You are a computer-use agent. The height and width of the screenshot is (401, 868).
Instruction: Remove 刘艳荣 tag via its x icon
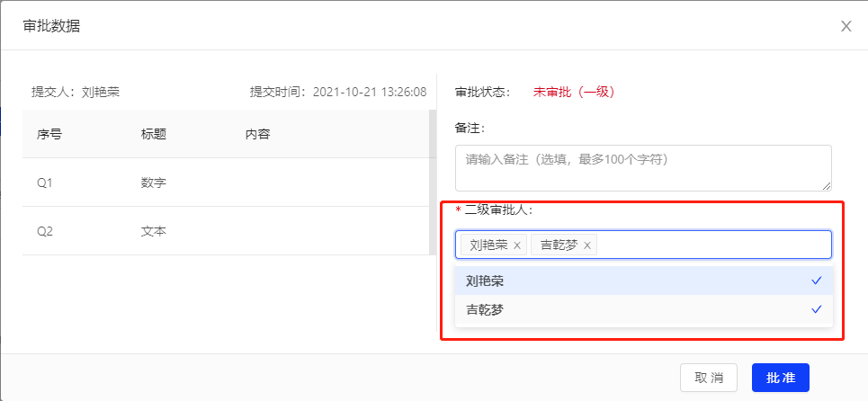tap(517, 245)
